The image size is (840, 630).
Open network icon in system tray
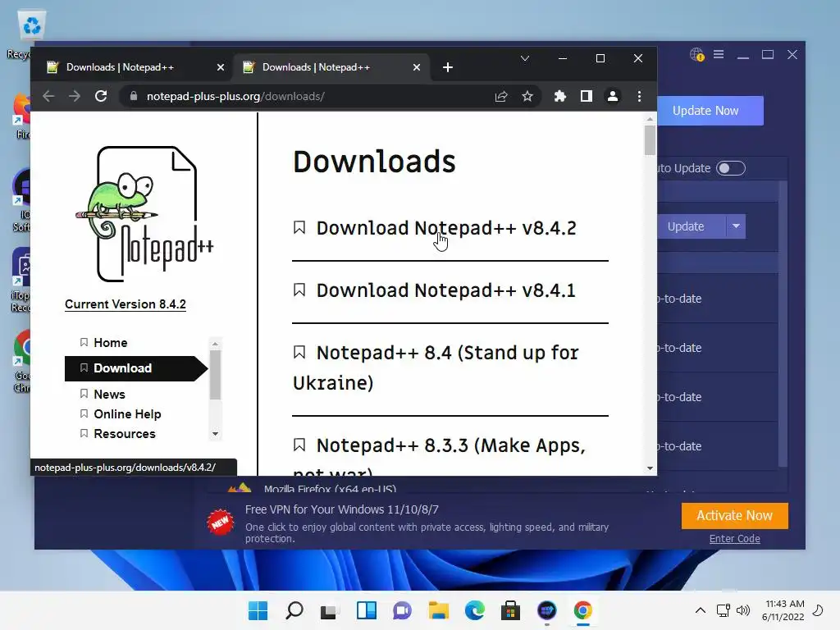pyautogui.click(x=724, y=610)
